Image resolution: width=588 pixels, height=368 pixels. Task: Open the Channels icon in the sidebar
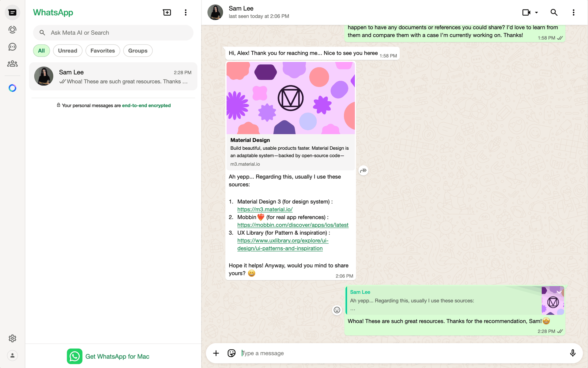pyautogui.click(x=12, y=47)
